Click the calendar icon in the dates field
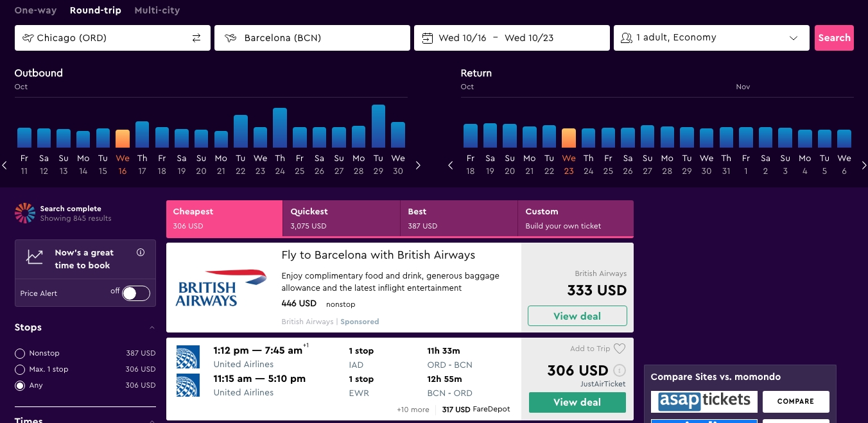This screenshot has width=868, height=423. 428,38
